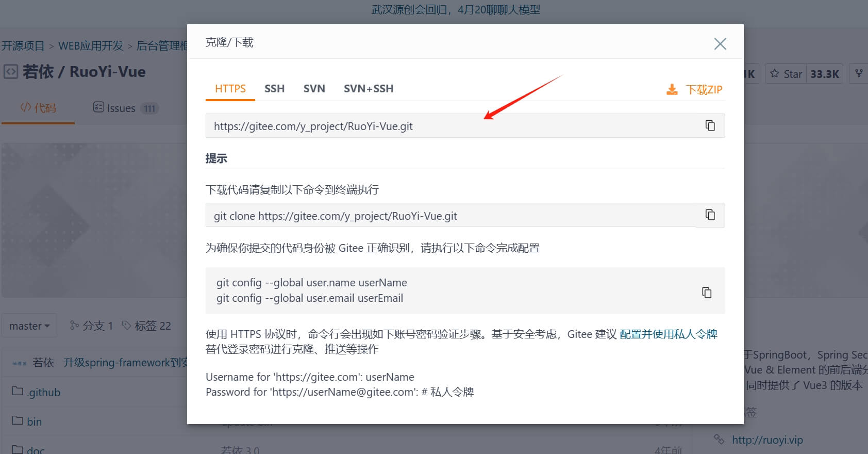
Task: Switch to the SVN tab
Action: click(x=314, y=89)
